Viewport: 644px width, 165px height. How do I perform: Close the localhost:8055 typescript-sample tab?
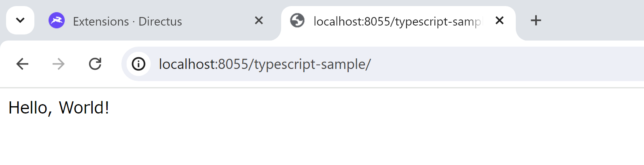(500, 20)
